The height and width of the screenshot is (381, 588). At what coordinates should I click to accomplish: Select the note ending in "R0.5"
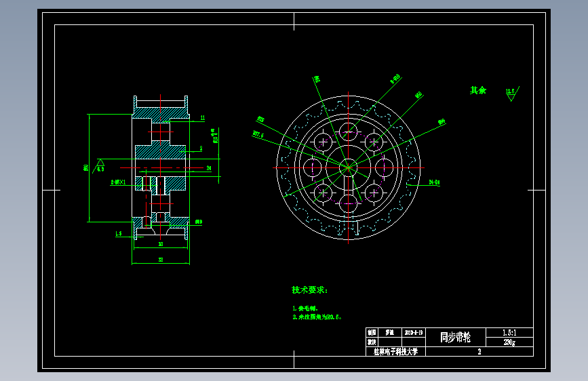pos(317,317)
